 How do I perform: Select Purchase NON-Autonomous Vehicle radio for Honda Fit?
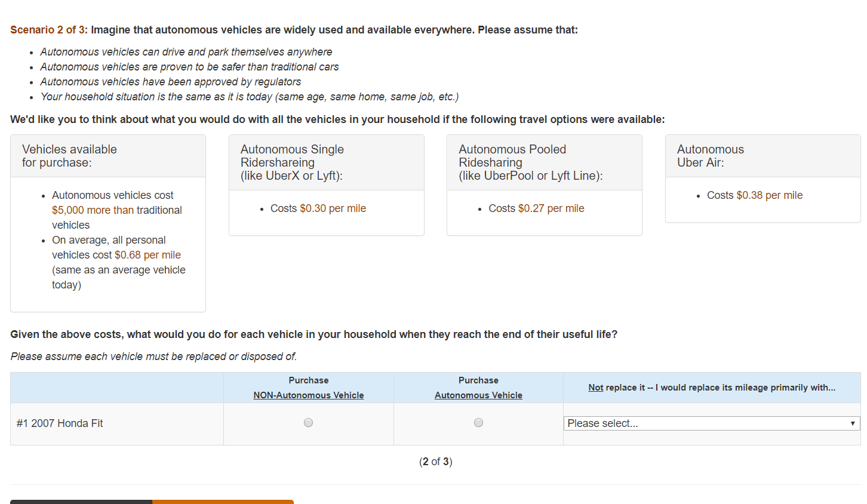pos(308,423)
